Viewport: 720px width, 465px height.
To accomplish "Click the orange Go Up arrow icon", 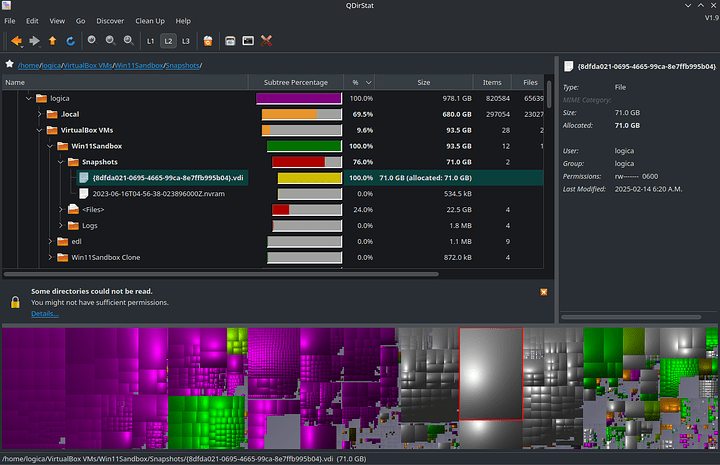I will (x=52, y=41).
